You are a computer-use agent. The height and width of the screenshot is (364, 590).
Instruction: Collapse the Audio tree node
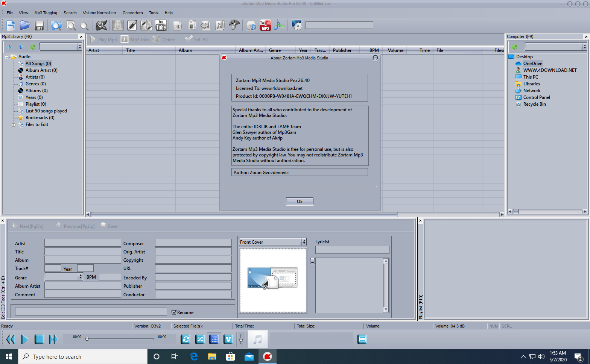pos(7,57)
